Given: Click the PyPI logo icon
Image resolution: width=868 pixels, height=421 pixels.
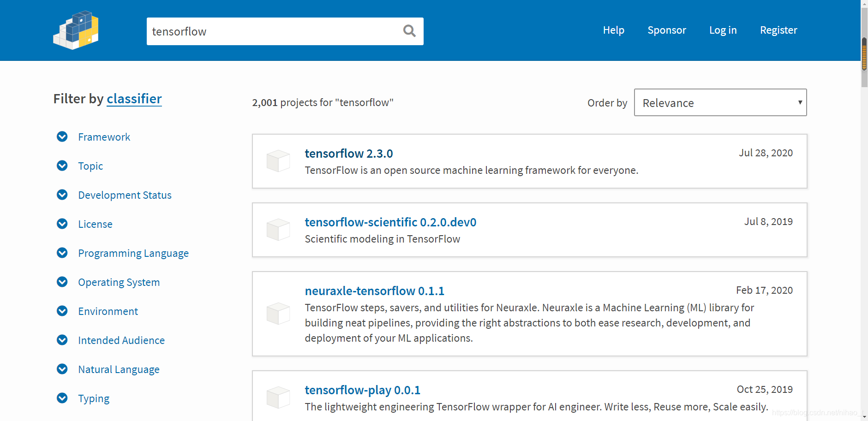Looking at the screenshot, I should (76, 30).
